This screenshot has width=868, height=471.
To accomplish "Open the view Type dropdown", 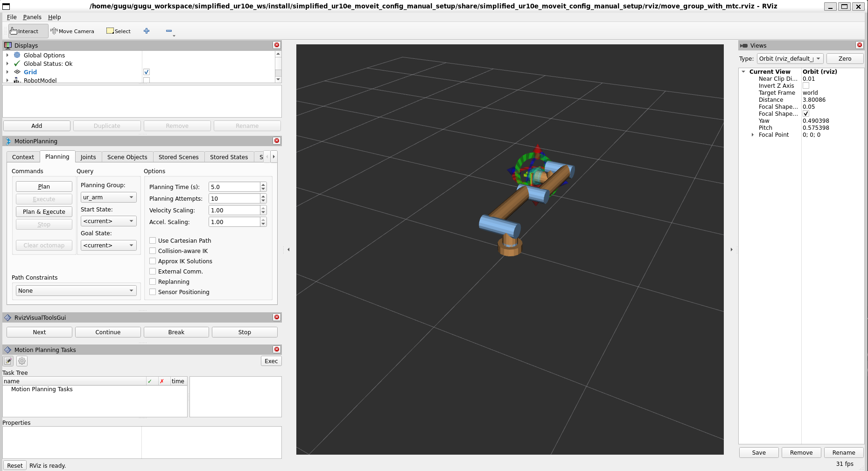I will (790, 58).
